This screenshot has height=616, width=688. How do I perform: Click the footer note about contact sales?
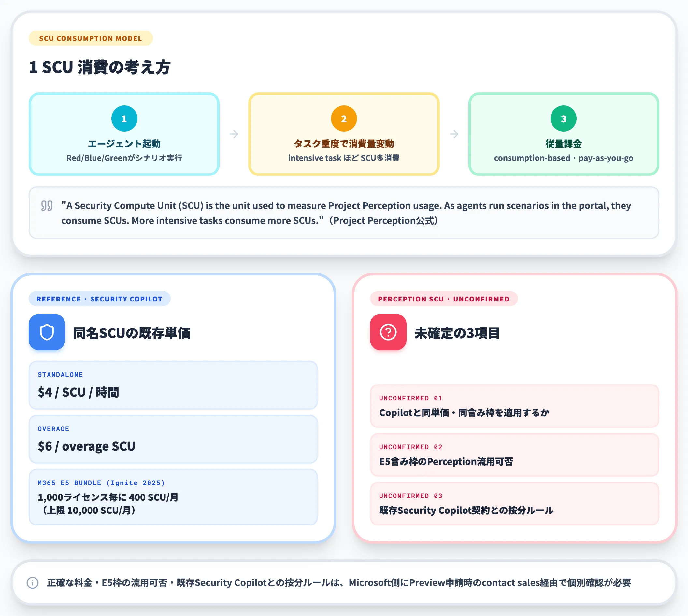point(339,583)
